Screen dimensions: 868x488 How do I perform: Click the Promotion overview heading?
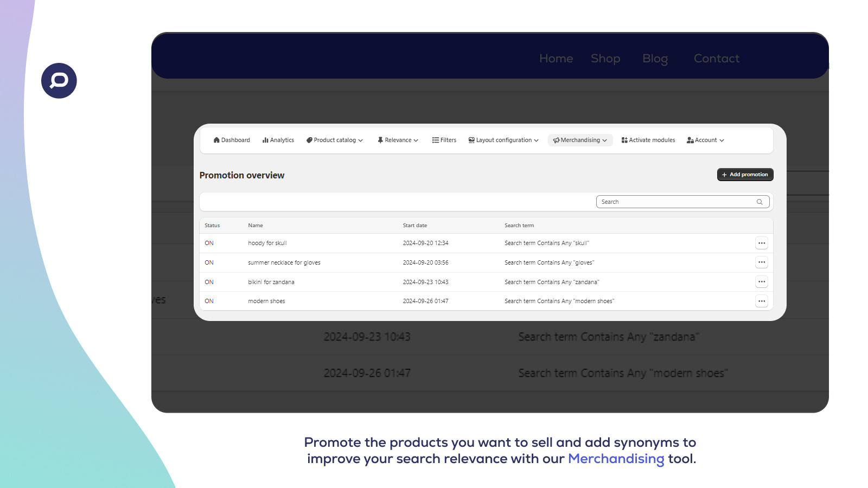[x=242, y=175]
